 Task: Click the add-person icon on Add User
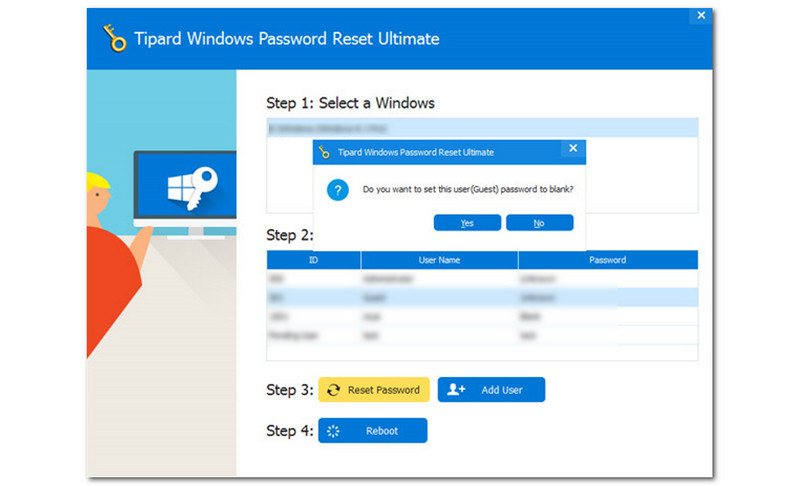pos(456,390)
